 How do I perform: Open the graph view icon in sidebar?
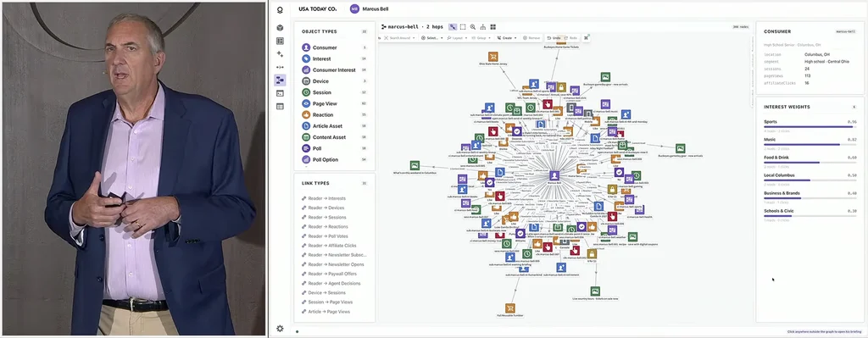point(280,80)
